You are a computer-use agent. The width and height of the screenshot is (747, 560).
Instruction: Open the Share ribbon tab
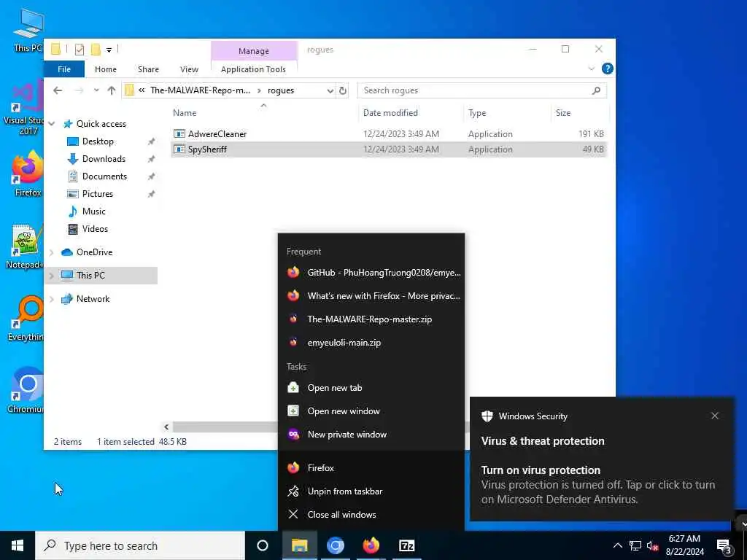click(148, 69)
